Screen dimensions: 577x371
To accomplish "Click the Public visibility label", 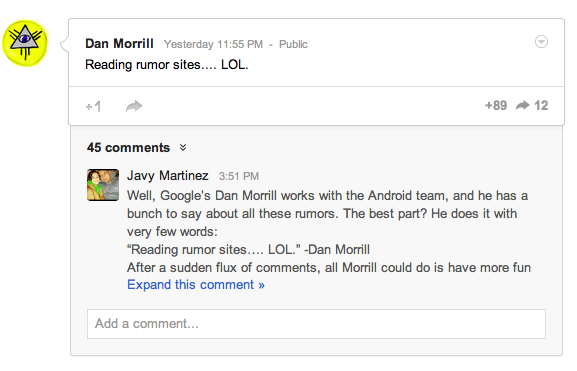I will (x=293, y=44).
